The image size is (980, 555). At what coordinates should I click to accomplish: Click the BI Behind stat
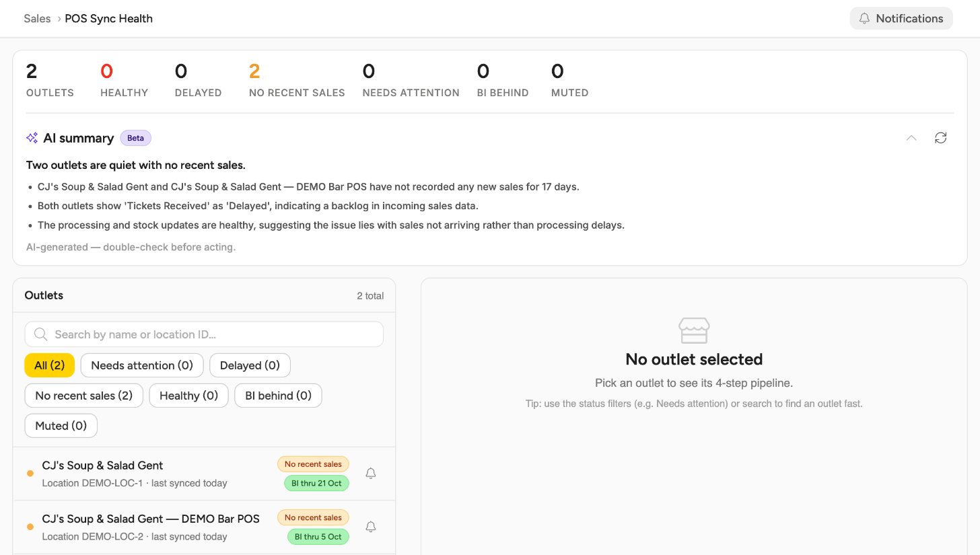tap(503, 80)
